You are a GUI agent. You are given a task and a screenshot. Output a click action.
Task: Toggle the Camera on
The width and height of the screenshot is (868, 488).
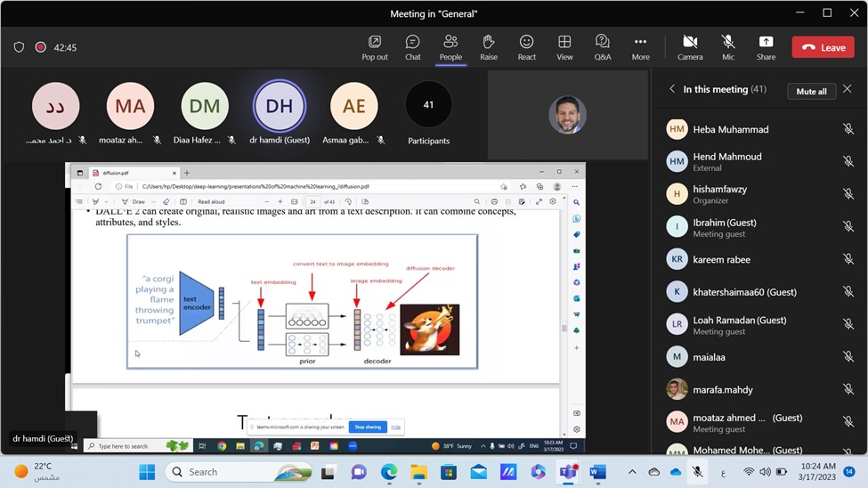(x=690, y=47)
